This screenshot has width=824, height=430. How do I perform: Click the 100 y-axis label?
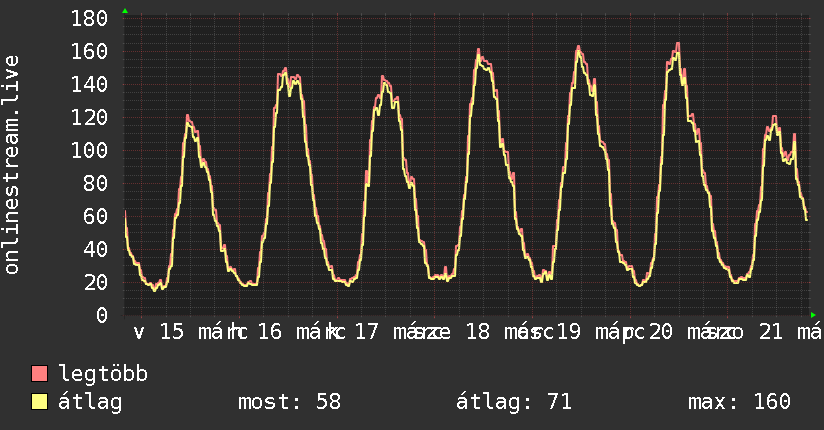[x=89, y=151]
